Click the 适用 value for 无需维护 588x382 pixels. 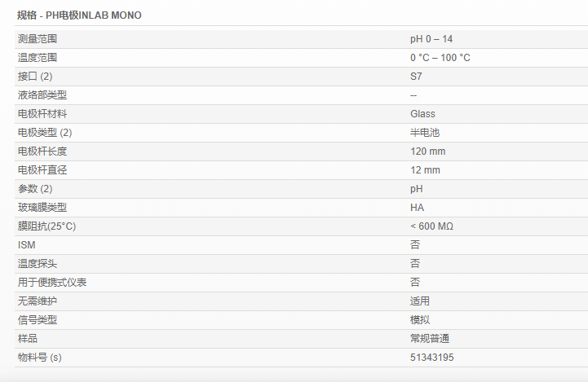420,301
